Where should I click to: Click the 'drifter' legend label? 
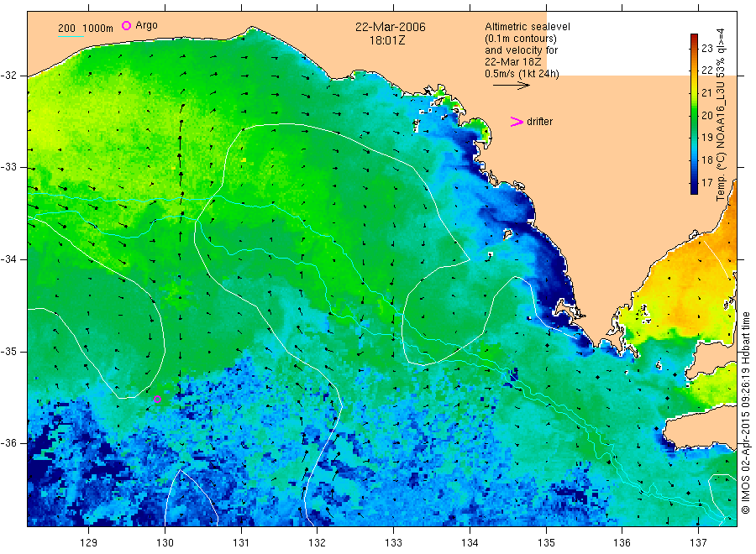point(539,122)
